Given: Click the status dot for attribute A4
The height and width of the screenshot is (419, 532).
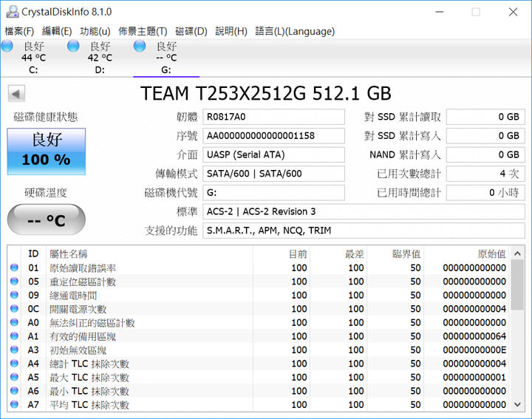Looking at the screenshot, I should (14, 364).
